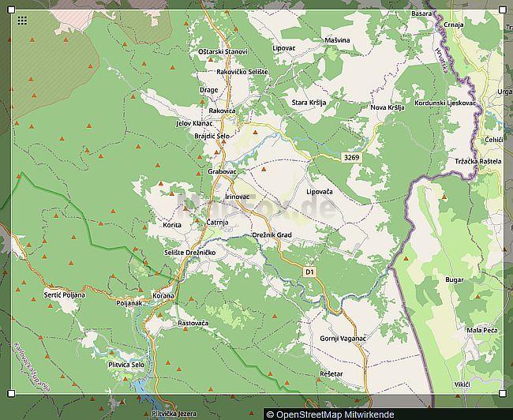Select the Bugar label on the map

(455, 279)
